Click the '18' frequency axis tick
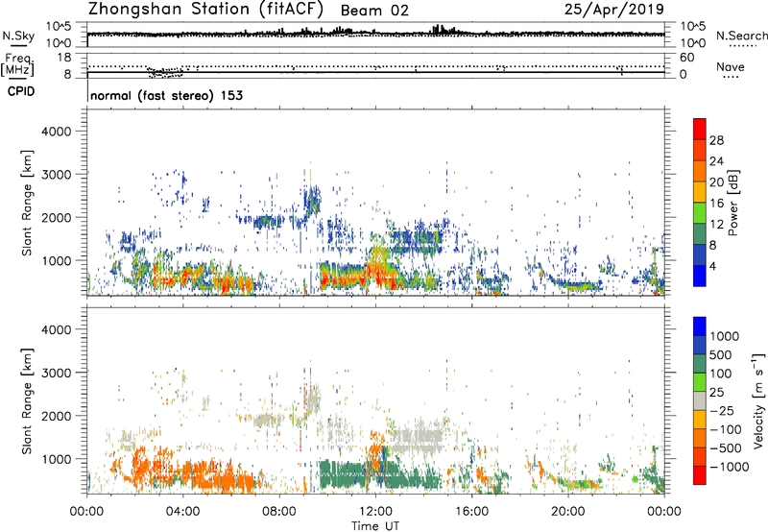 (64, 58)
